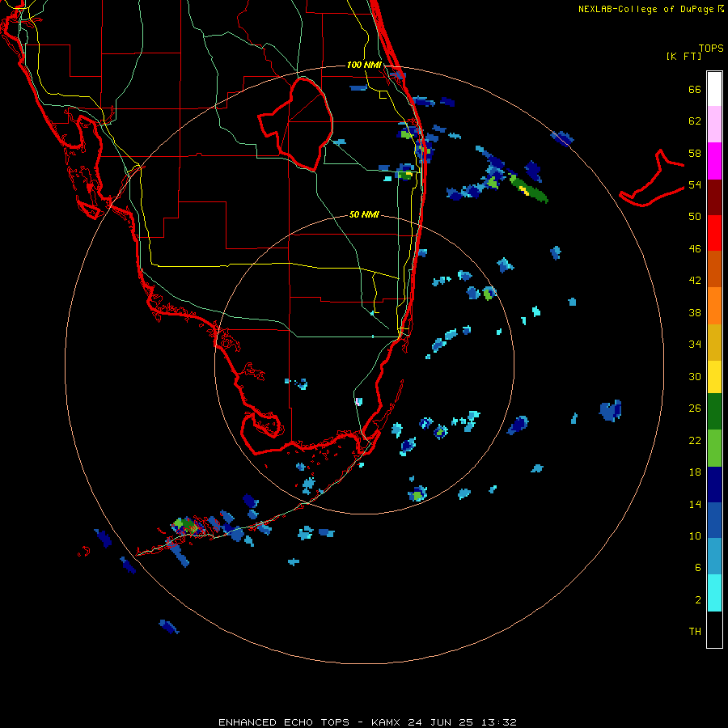728x728 pixels.
Task: Click the 34 legend value
Action: [695, 345]
